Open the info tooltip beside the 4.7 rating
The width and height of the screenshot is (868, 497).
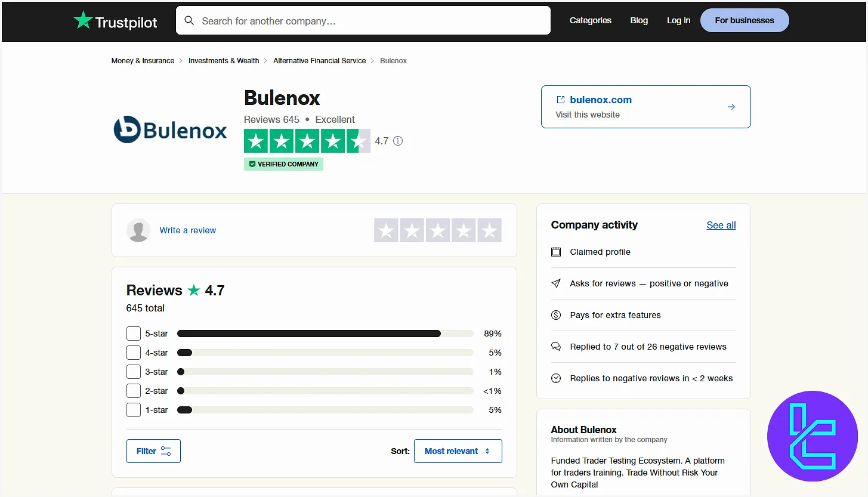click(x=398, y=141)
